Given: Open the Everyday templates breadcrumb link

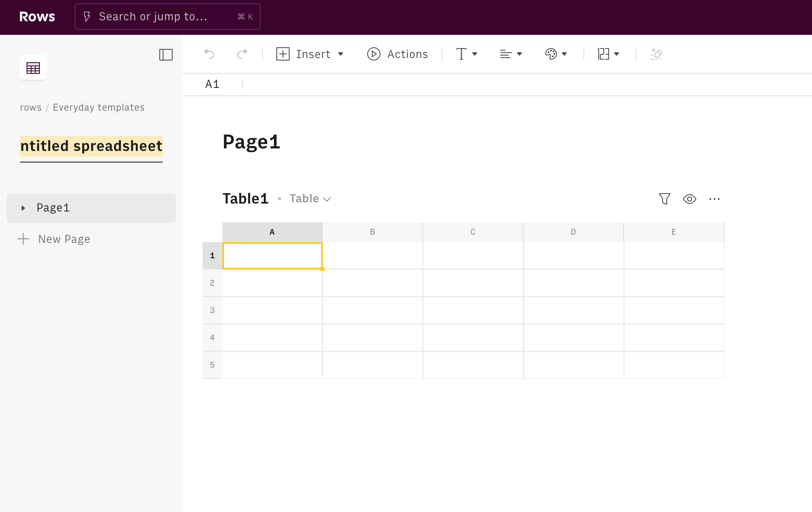Looking at the screenshot, I should point(99,107).
